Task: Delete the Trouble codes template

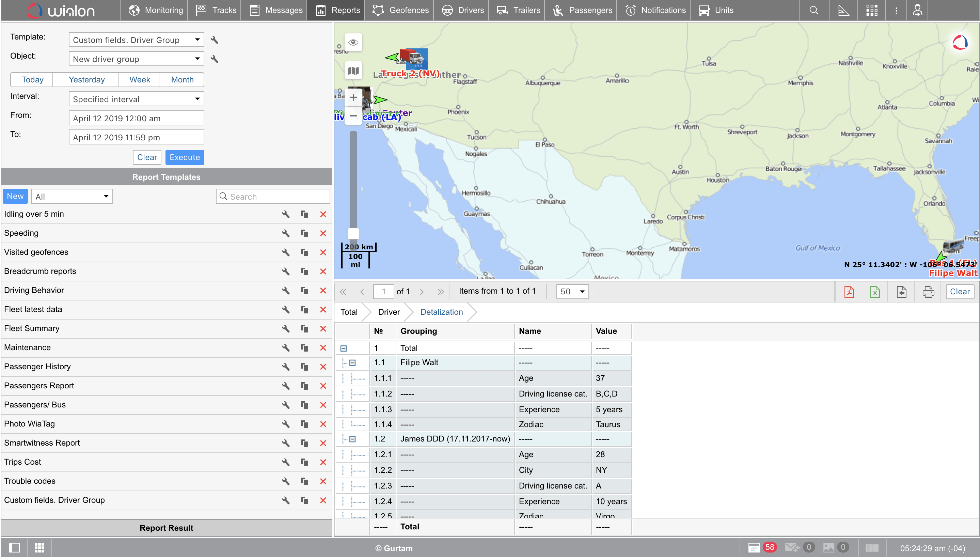Action: 323,481
